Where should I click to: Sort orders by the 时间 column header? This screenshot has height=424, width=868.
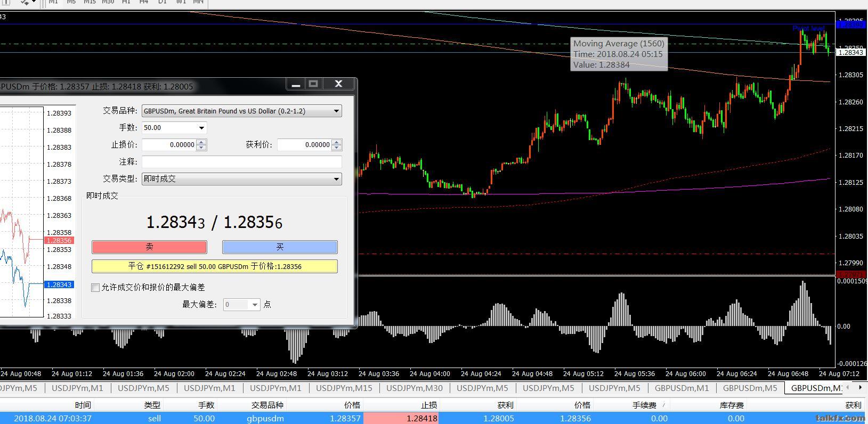click(83, 405)
